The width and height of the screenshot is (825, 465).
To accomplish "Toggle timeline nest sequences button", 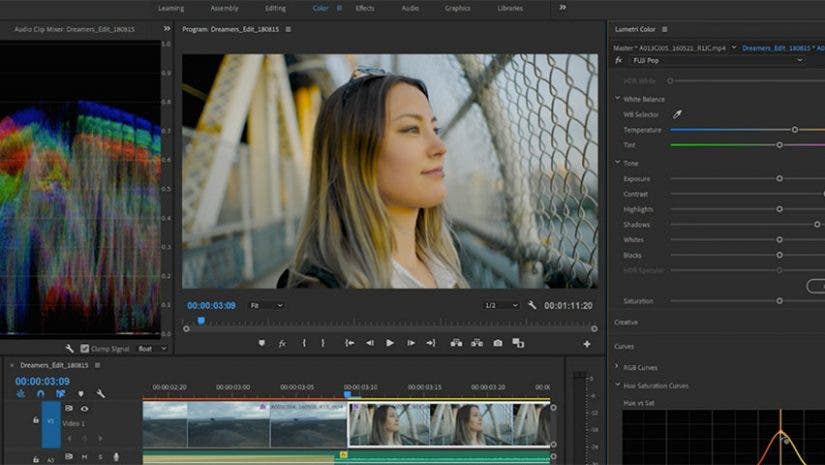I will click(21, 393).
